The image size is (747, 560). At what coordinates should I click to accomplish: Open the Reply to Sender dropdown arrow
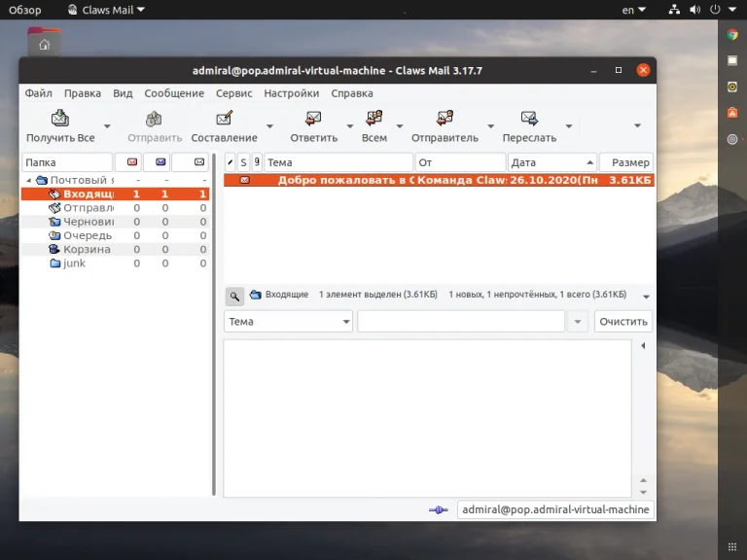tap(490, 126)
